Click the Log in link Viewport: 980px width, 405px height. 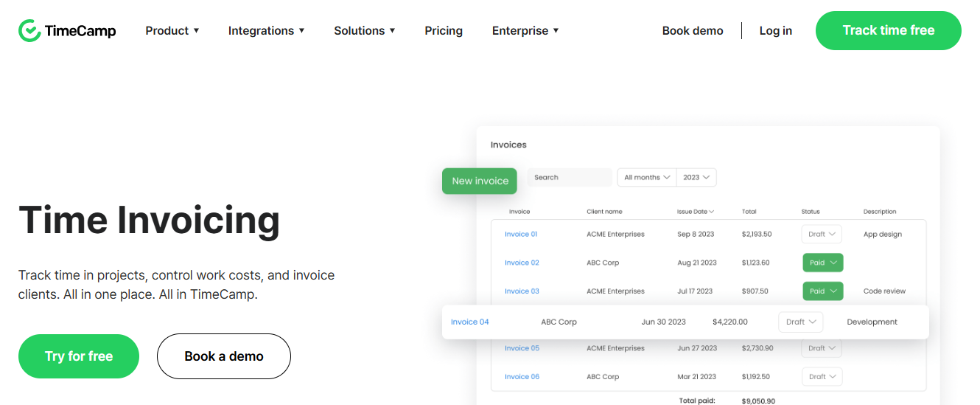776,31
